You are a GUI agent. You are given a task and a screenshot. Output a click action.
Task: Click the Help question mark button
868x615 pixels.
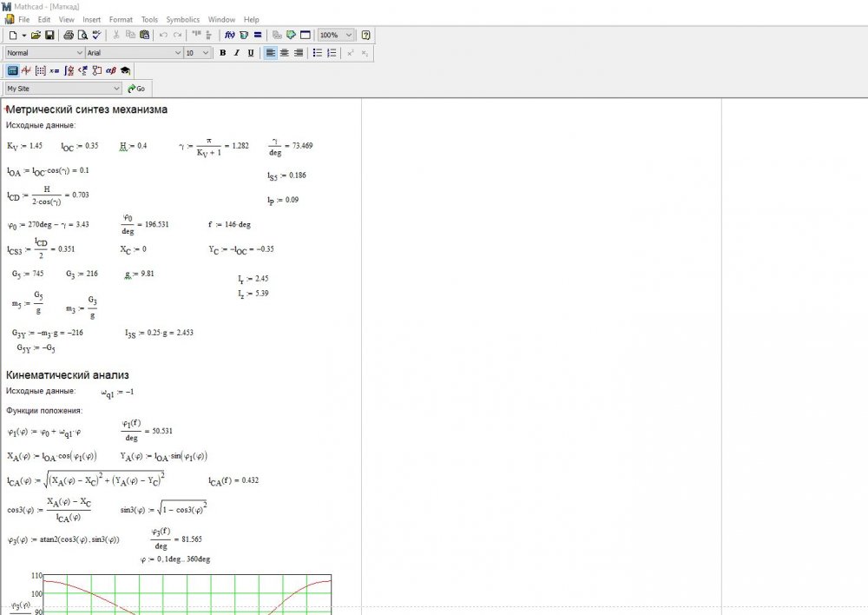tap(365, 35)
